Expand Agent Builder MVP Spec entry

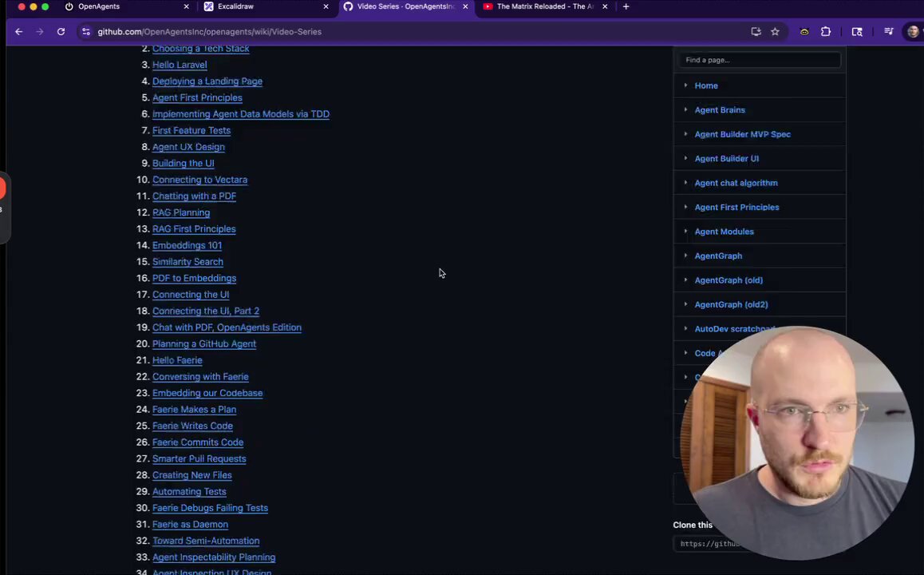(x=685, y=134)
